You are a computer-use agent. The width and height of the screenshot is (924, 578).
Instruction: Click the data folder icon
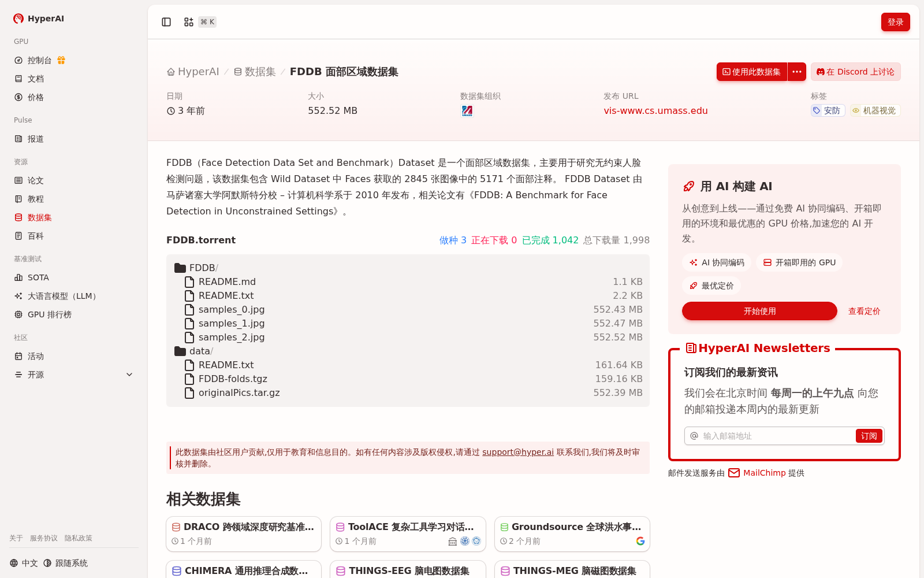coord(180,351)
